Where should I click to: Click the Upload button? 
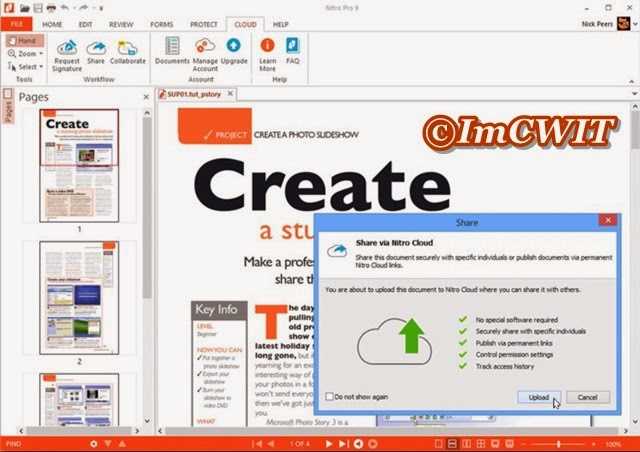pos(539,397)
